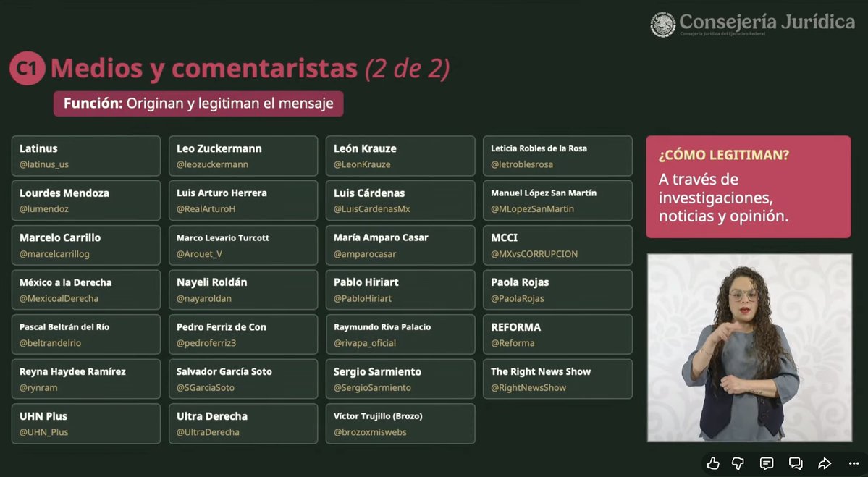Click the share arrow icon
The height and width of the screenshot is (477, 868).
(825, 463)
